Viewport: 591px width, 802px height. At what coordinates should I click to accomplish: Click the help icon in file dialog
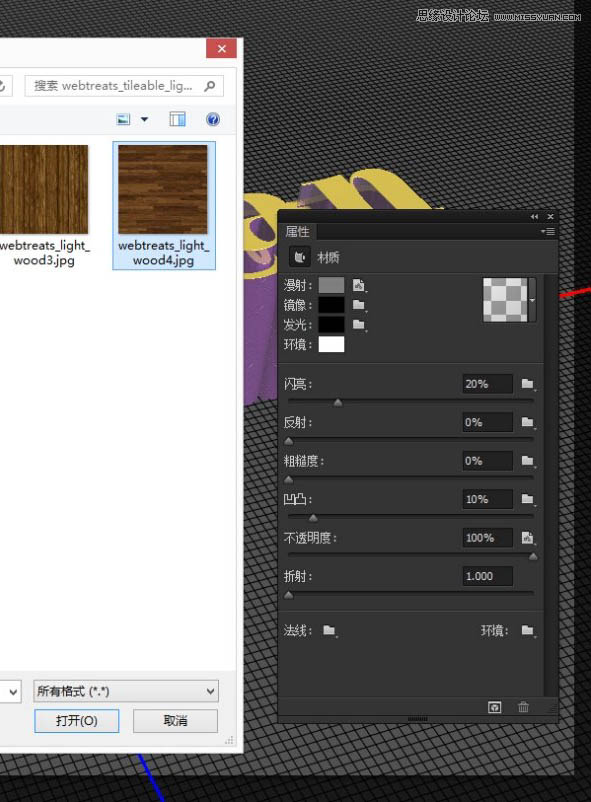[x=213, y=119]
